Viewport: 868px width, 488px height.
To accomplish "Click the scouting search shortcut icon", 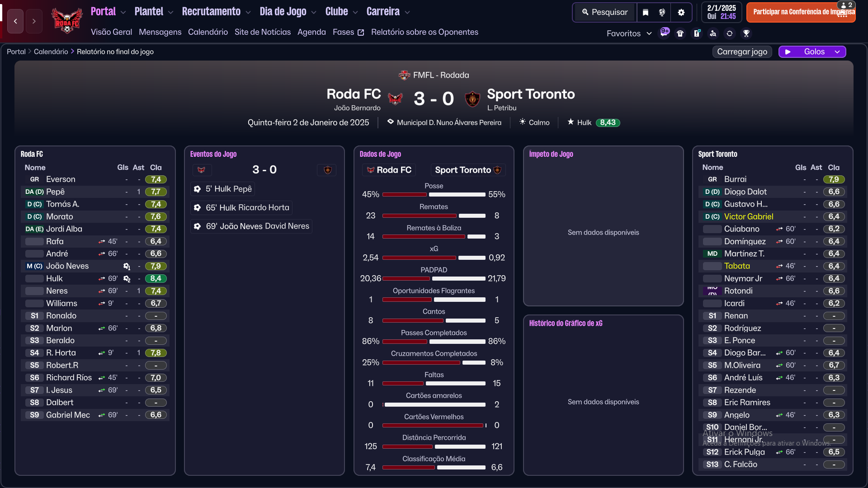I will [x=713, y=33].
